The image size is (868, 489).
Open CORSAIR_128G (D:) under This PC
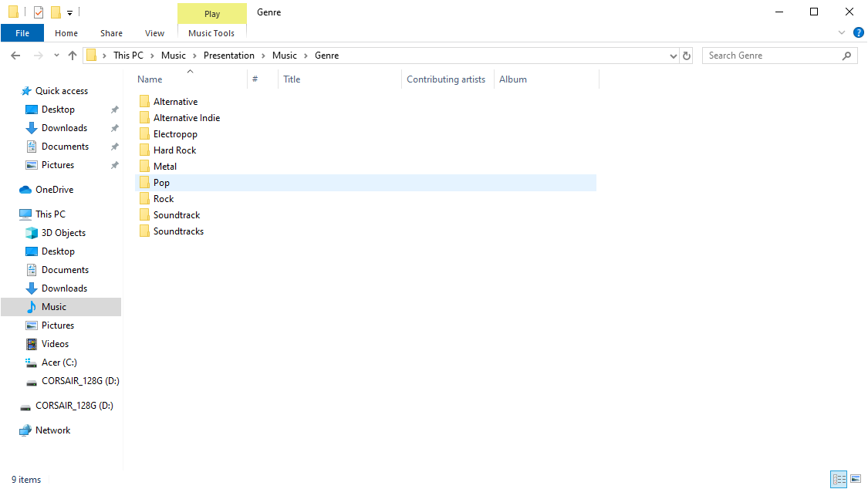point(80,381)
